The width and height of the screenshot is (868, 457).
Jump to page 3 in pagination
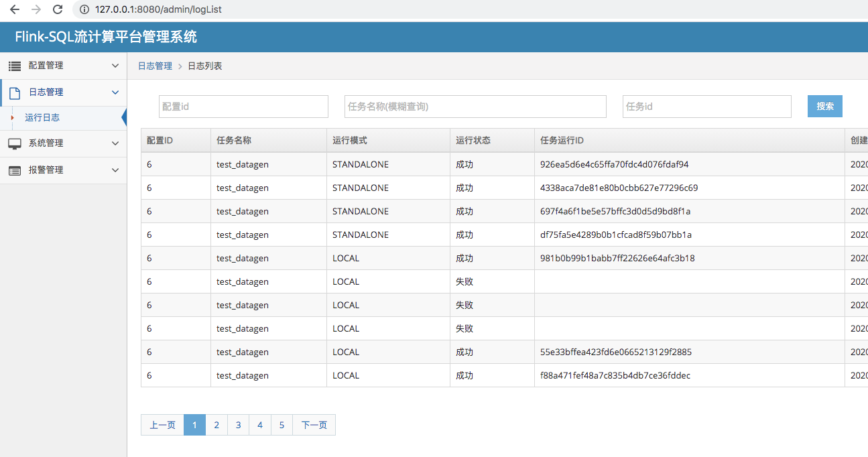(238, 424)
